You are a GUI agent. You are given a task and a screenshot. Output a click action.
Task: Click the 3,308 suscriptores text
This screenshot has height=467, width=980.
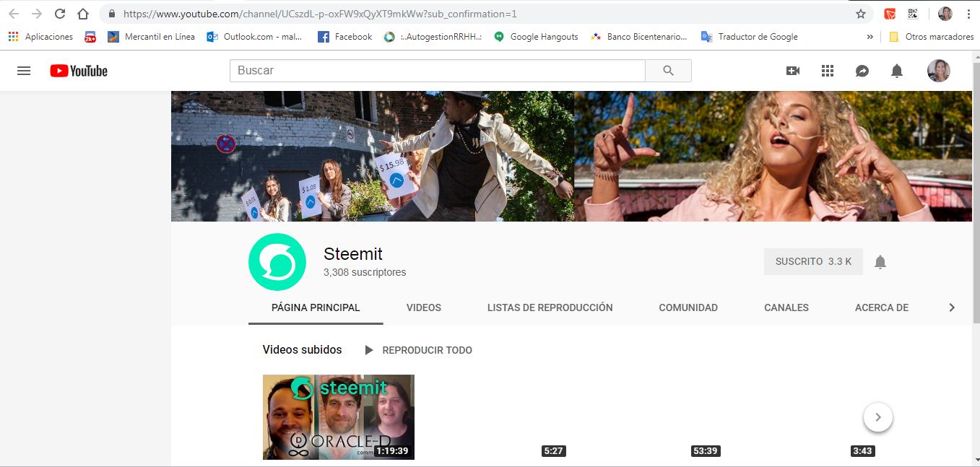[365, 273]
